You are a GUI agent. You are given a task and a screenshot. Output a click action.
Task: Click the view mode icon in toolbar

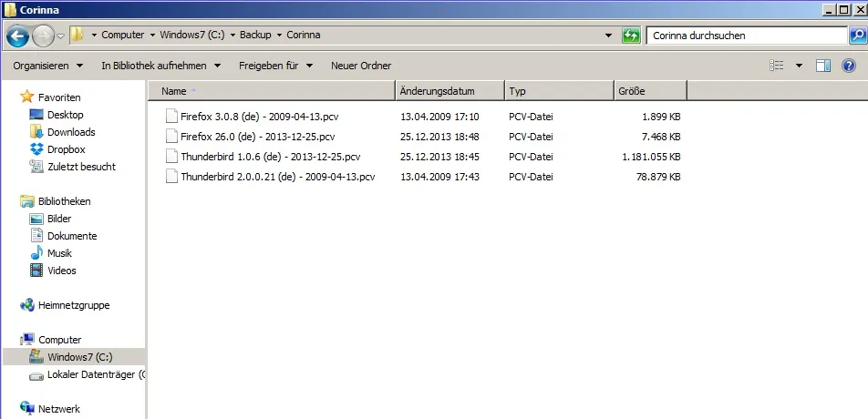coord(777,66)
